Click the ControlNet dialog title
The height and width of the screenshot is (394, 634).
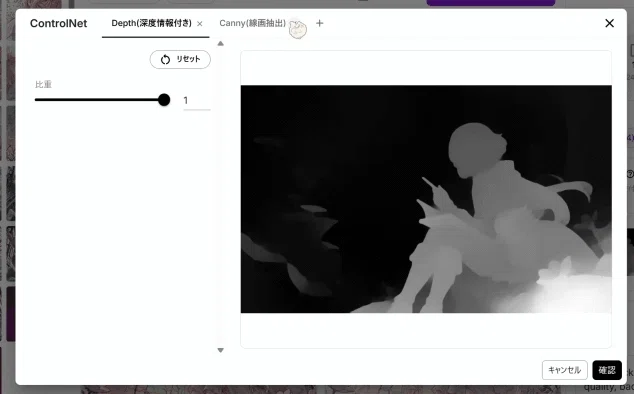pos(59,23)
